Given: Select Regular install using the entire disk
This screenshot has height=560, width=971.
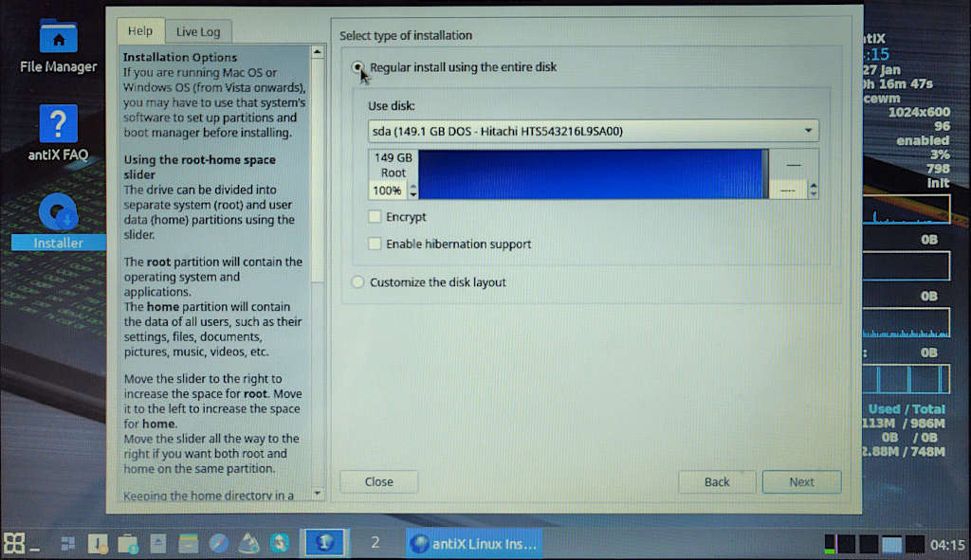Looking at the screenshot, I should tap(357, 67).
